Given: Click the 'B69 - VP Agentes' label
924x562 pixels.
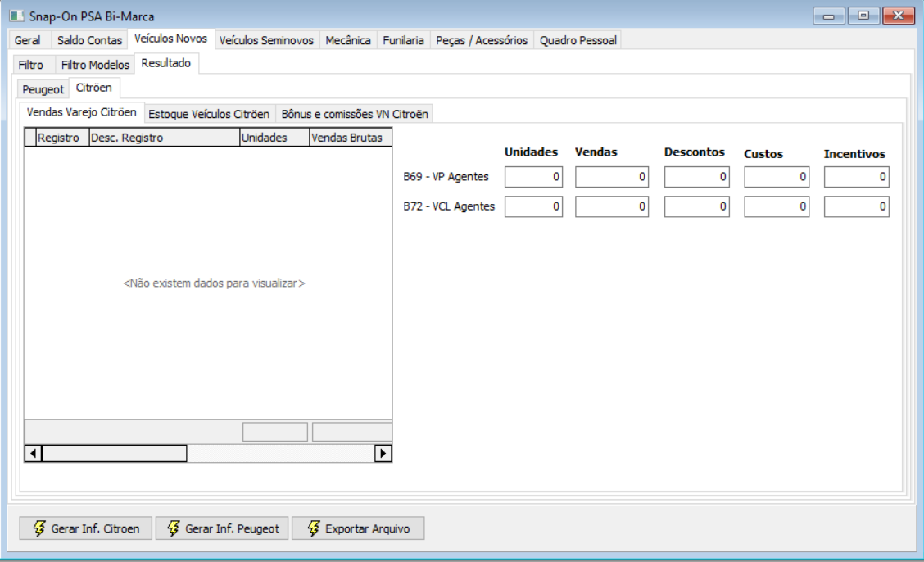Looking at the screenshot, I should point(446,177).
